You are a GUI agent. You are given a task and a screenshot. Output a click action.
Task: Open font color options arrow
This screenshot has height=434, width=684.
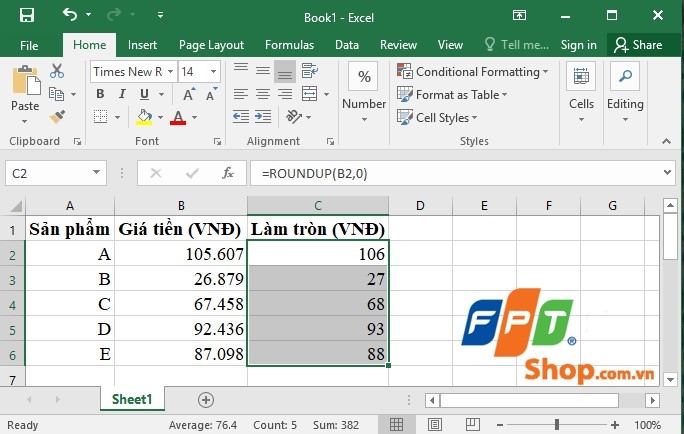point(195,117)
